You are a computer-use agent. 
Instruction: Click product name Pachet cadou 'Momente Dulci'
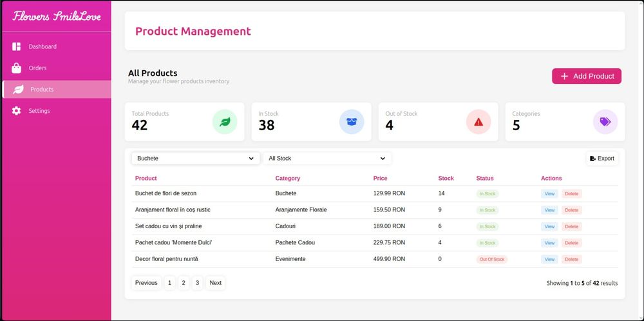click(x=173, y=242)
